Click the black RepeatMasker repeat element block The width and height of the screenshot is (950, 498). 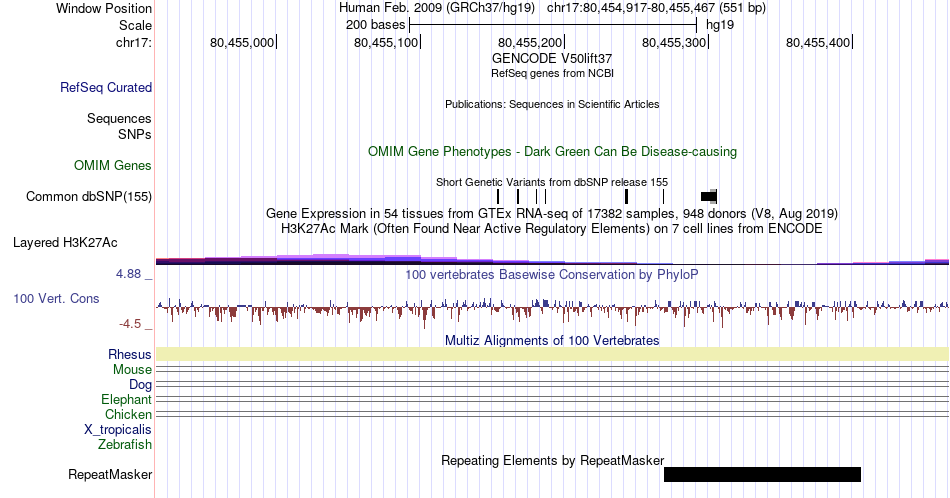(x=762, y=474)
